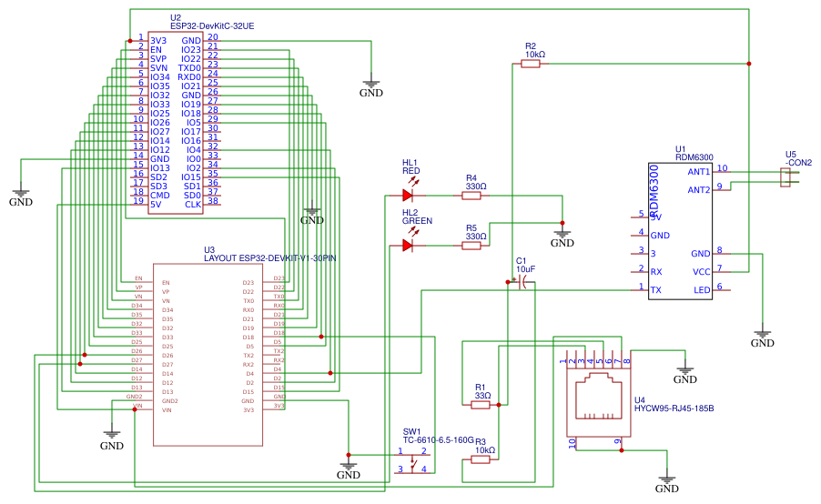821x504 pixels.
Task: Select the U1 RDM6300 module body
Action: [680, 231]
